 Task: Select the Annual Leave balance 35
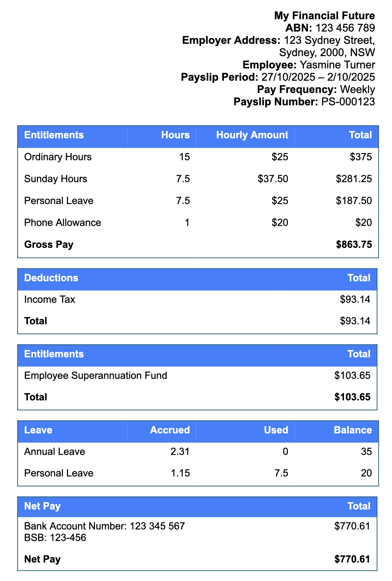click(x=366, y=452)
